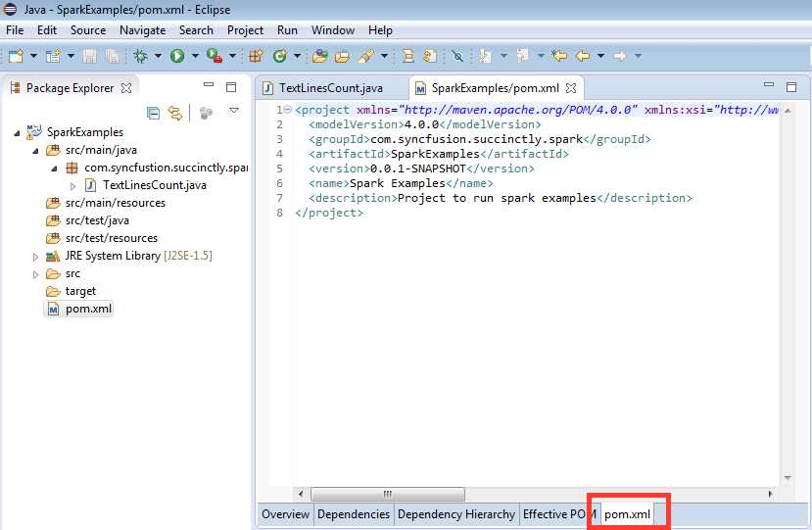Switch to the Dependency Hierarchy tab
The height and width of the screenshot is (530, 812).
pyautogui.click(x=456, y=514)
